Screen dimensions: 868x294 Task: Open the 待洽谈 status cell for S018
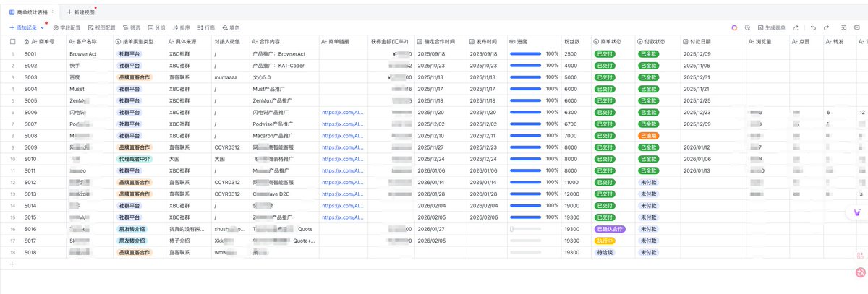coord(605,253)
